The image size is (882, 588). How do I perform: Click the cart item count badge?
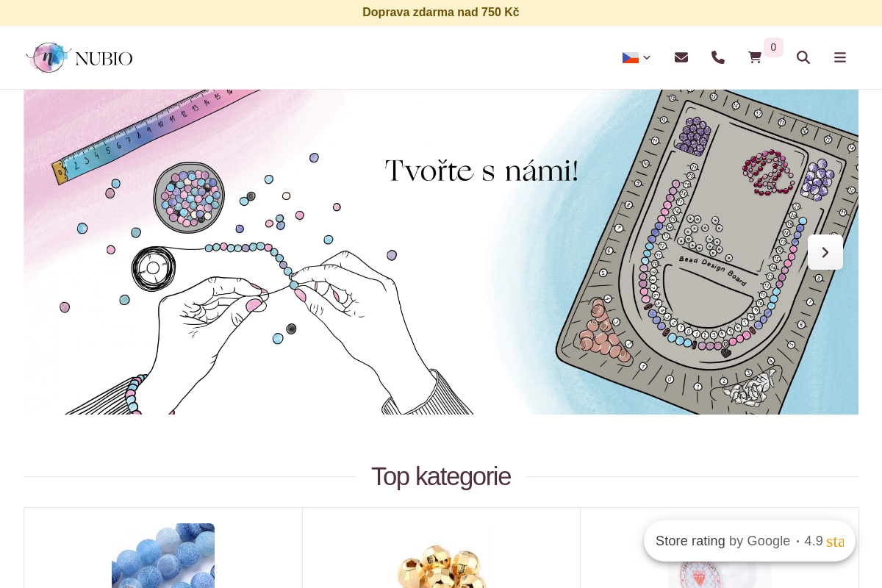[x=773, y=47]
